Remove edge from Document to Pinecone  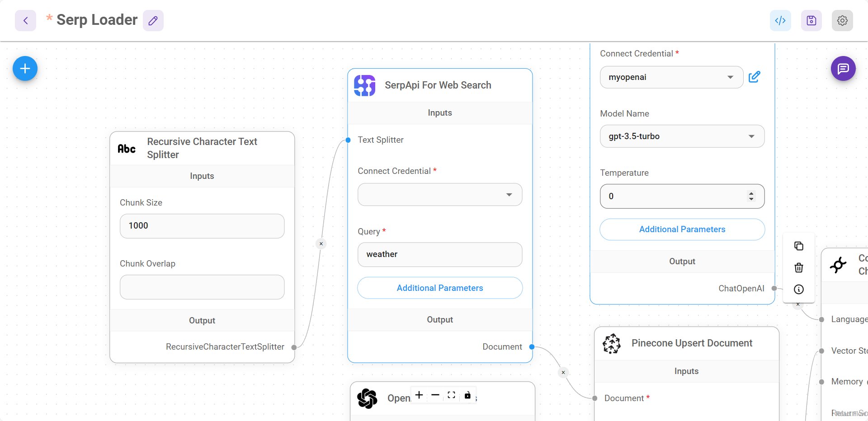pos(563,373)
